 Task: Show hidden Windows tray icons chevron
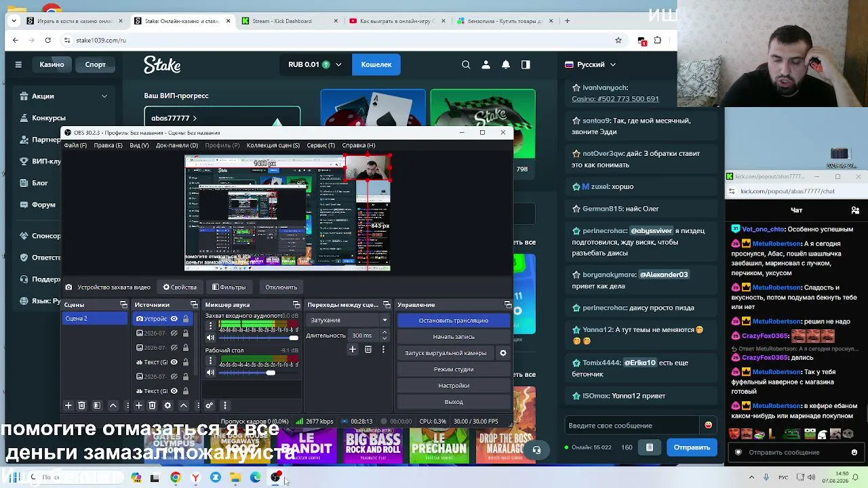(751, 477)
